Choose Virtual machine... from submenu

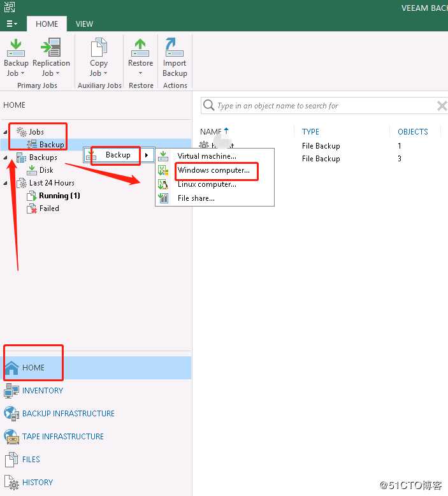tap(206, 156)
